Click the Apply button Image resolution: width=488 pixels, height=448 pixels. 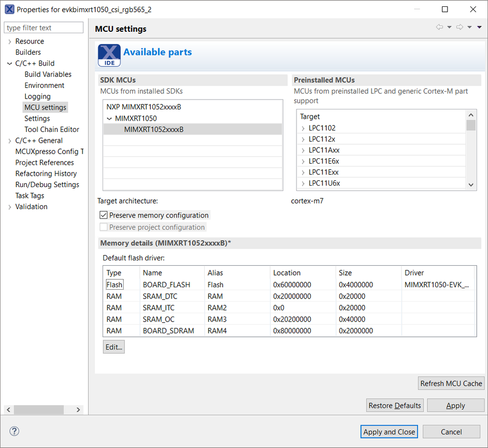click(455, 405)
